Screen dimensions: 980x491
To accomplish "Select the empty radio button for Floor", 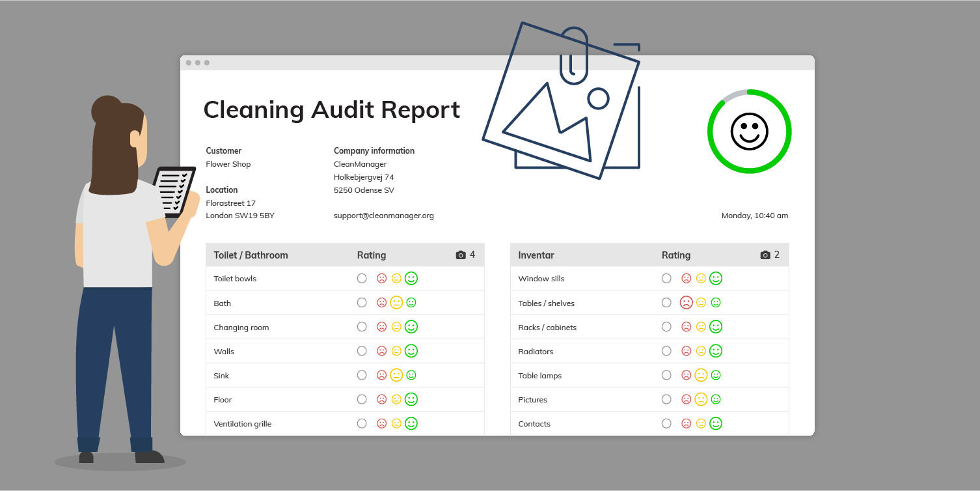I will [362, 399].
